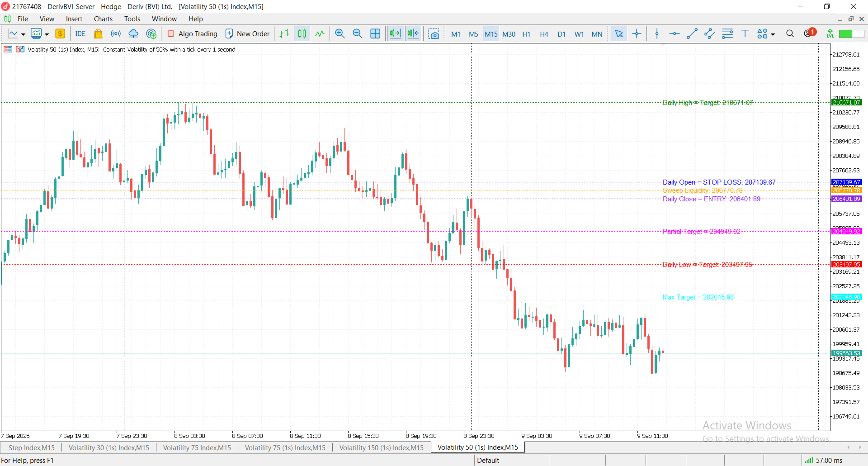Select the D1 timeframe
The image size is (868, 466).
tap(561, 34)
